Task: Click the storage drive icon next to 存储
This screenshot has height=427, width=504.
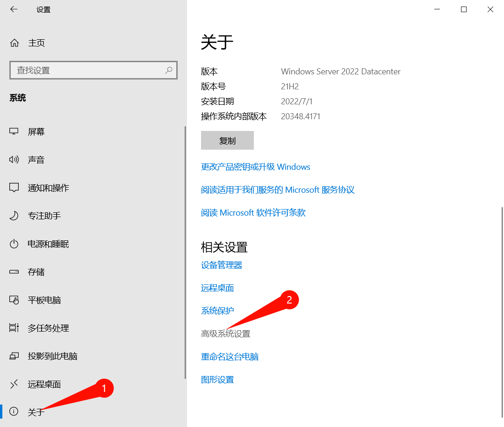Action: 14,272
